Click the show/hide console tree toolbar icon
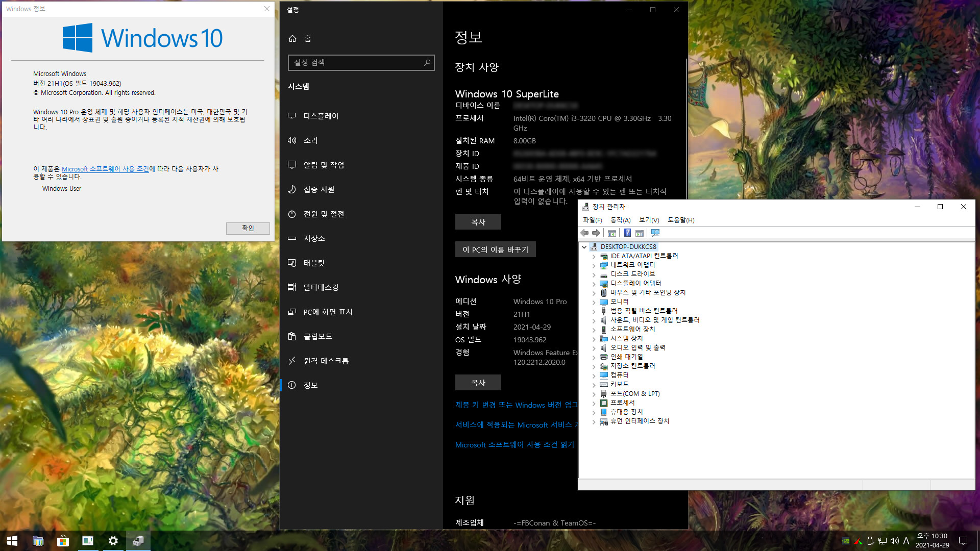This screenshot has width=980, height=551. pos(612,233)
